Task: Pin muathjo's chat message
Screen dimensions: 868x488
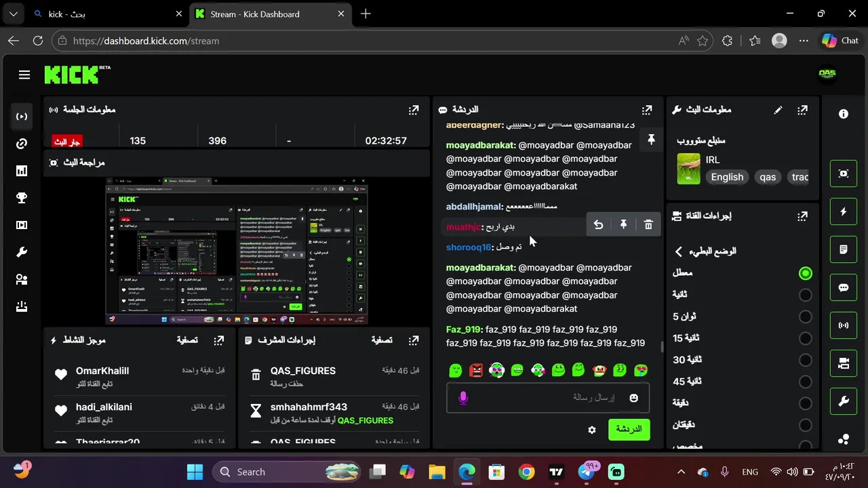Action: [623, 225]
